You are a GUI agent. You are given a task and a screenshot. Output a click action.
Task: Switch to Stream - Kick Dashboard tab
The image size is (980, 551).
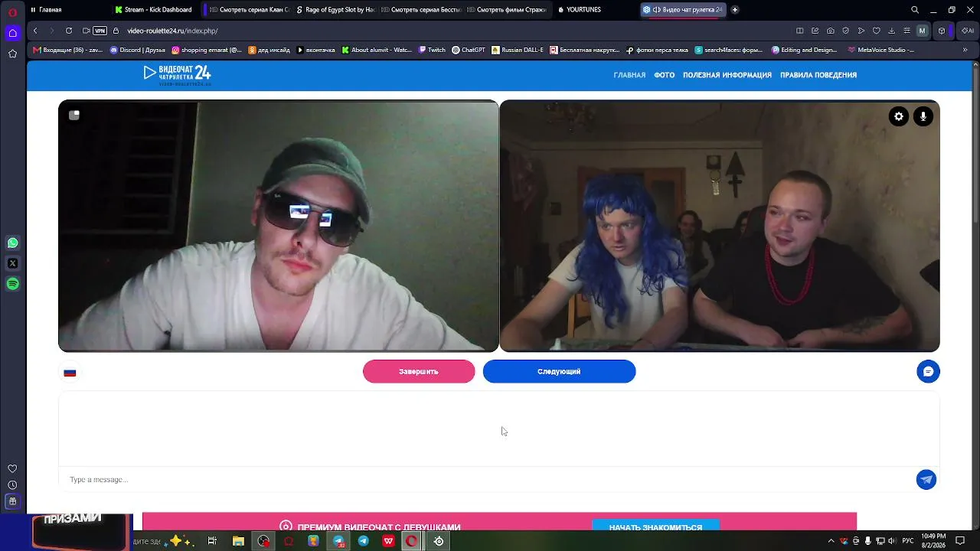click(155, 10)
